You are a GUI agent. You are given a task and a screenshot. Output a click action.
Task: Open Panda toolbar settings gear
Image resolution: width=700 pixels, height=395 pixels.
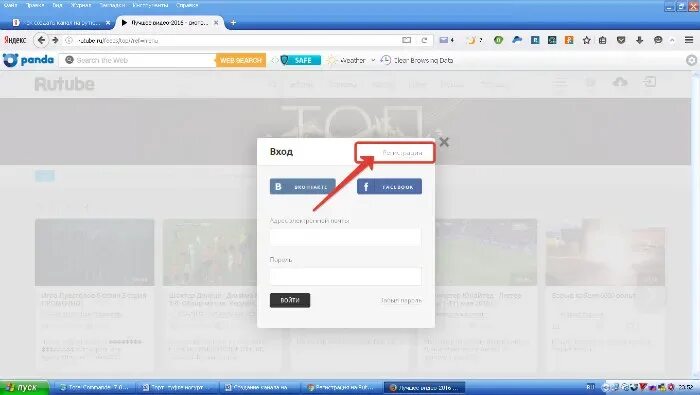[x=692, y=60]
